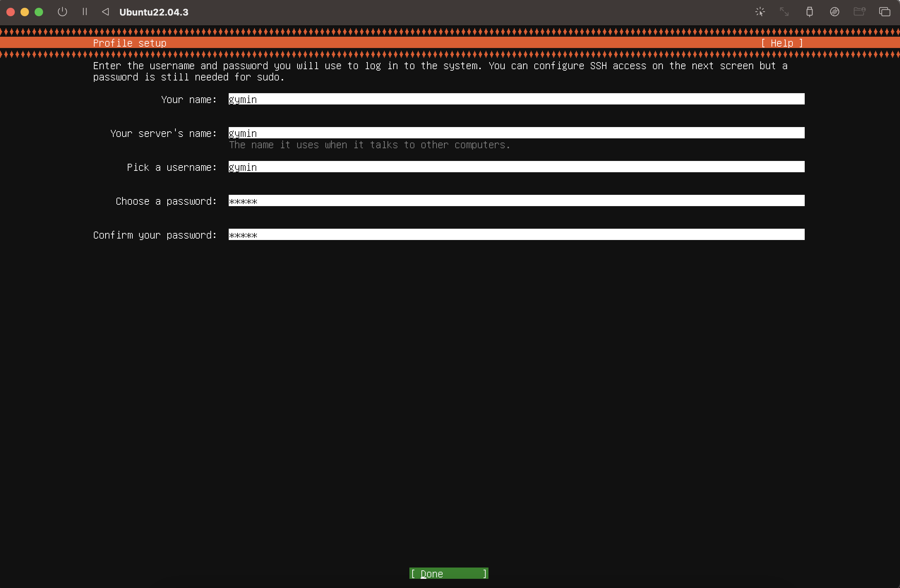The width and height of the screenshot is (900, 588).
Task: Toggle capture mouse cursor icon
Action: point(760,12)
